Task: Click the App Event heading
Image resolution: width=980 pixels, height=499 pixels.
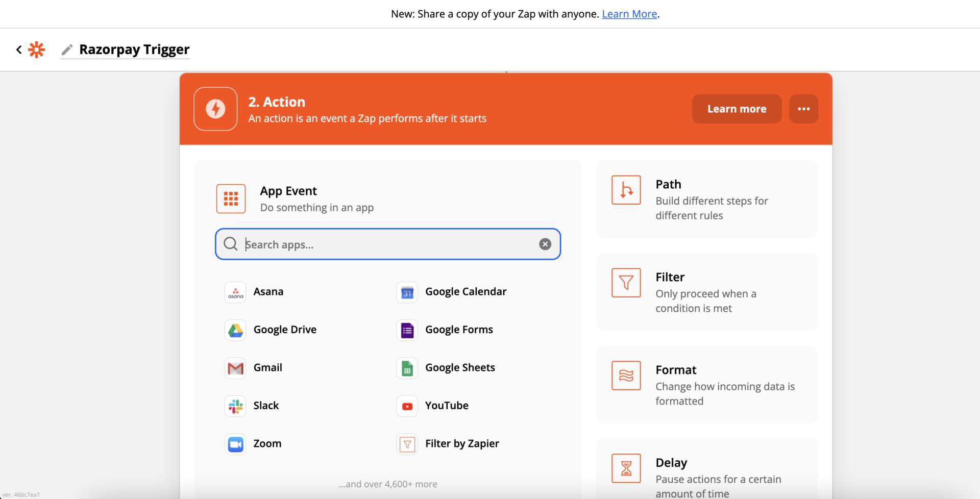Action: (288, 191)
